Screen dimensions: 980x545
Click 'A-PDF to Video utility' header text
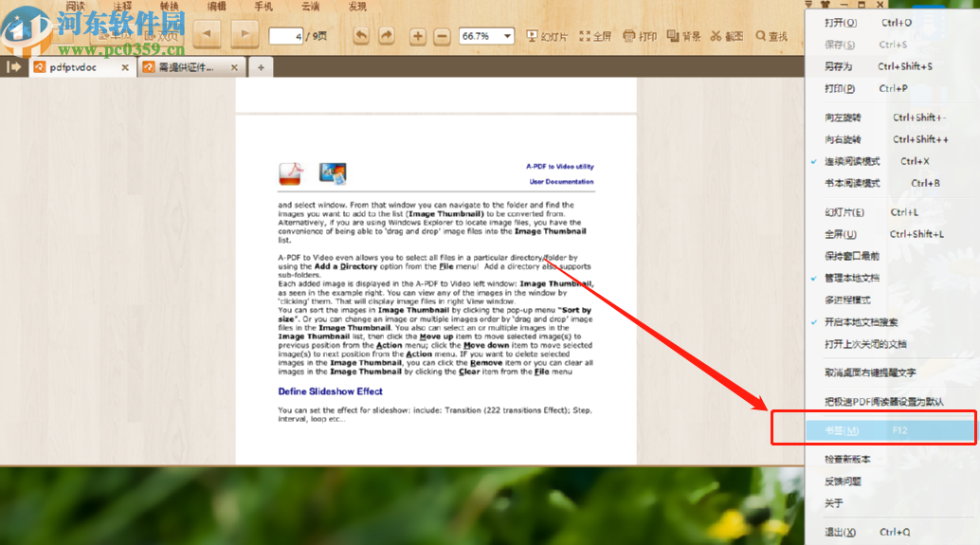point(560,166)
